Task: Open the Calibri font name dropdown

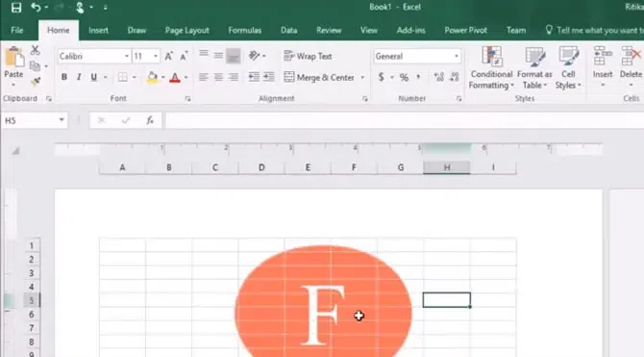Action: [127, 56]
